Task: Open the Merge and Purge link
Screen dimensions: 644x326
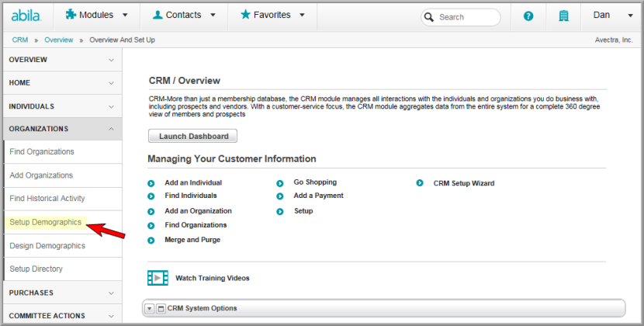Action: point(192,240)
